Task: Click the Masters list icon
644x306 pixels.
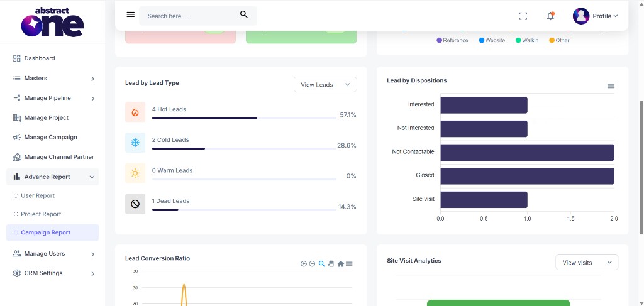Action: 17,79
